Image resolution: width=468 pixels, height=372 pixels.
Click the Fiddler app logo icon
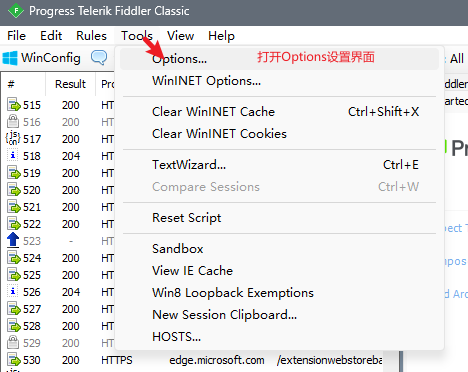tap(16, 11)
